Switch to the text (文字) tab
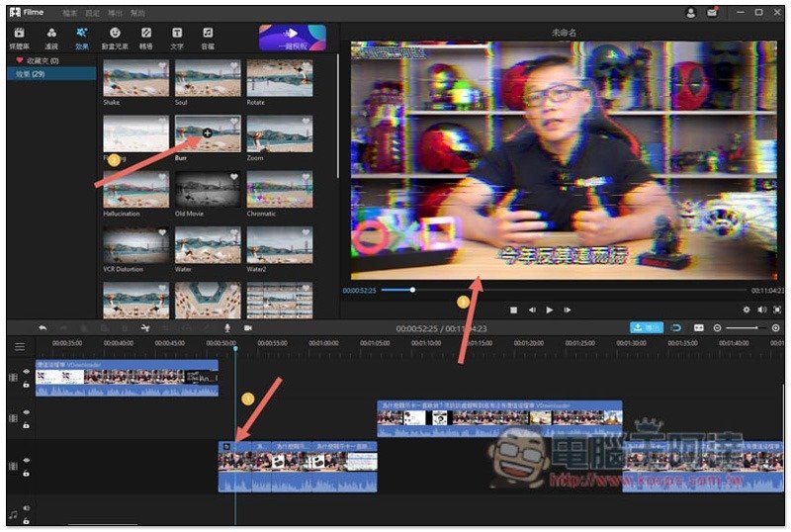 [176, 38]
